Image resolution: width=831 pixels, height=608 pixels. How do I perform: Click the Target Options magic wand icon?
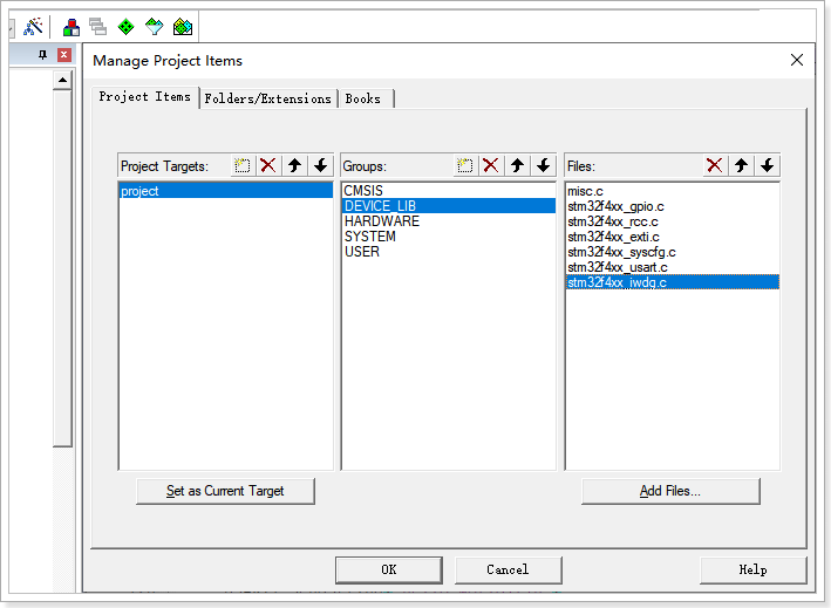(33, 26)
